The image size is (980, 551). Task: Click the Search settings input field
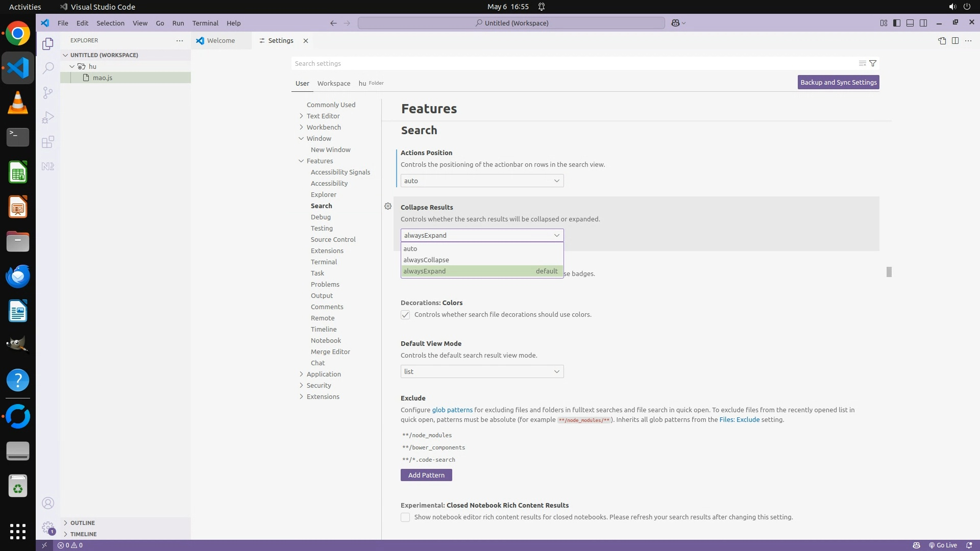pyautogui.click(x=572, y=63)
